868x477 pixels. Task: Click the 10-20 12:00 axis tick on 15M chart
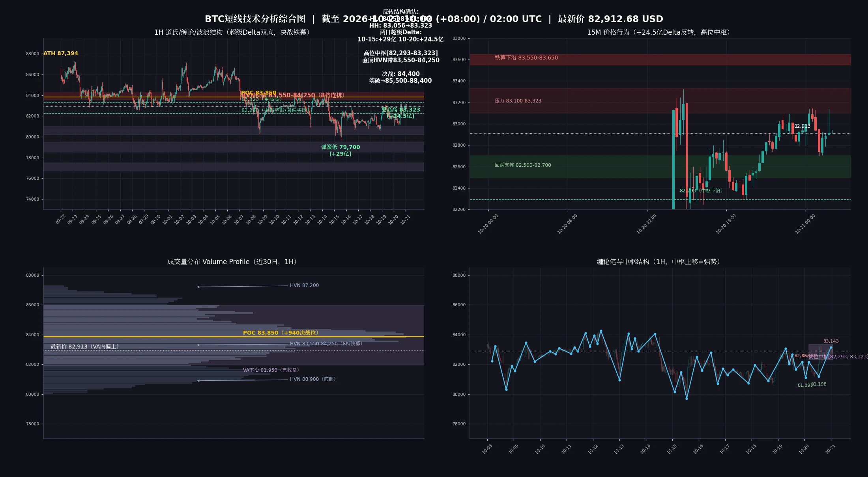pyautogui.click(x=647, y=224)
